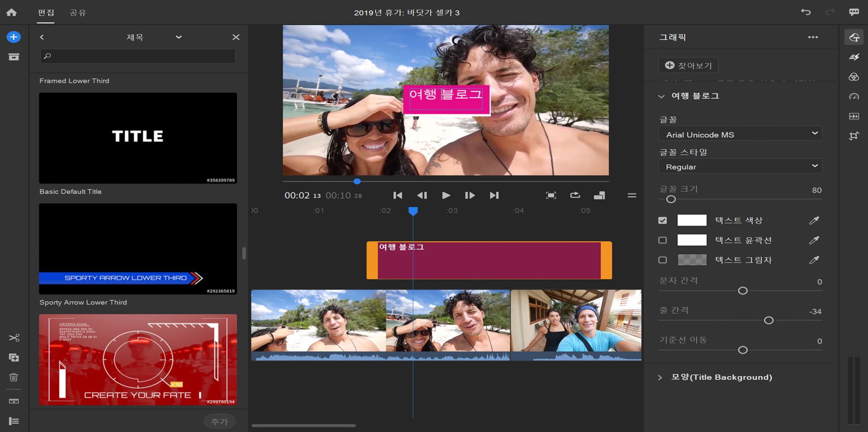Click the 텍스트 색상 white swatch
Viewport: 868px width, 432px height.
[692, 220]
